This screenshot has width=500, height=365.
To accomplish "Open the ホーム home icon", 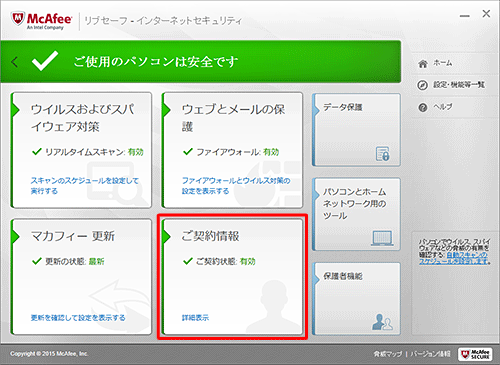I will click(423, 63).
